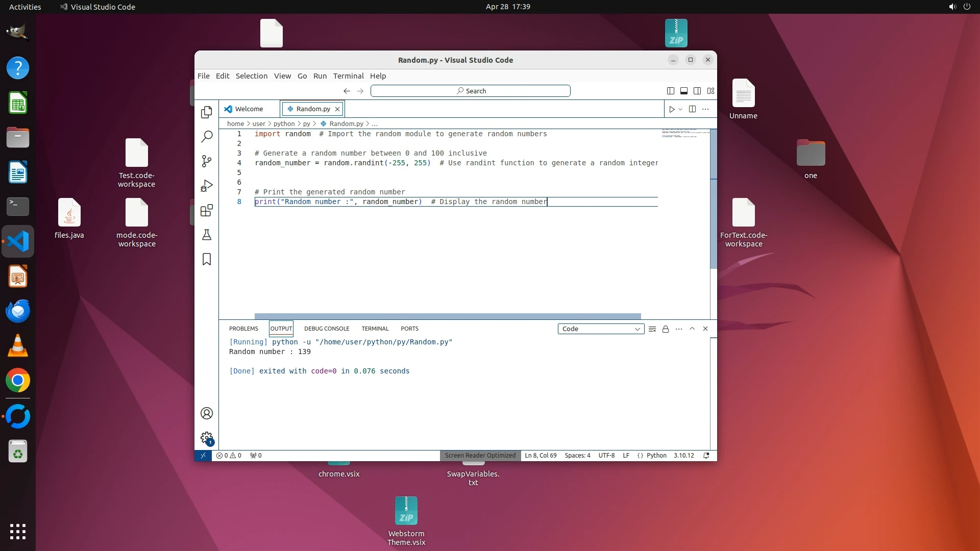Open the Terminal menu

348,76
